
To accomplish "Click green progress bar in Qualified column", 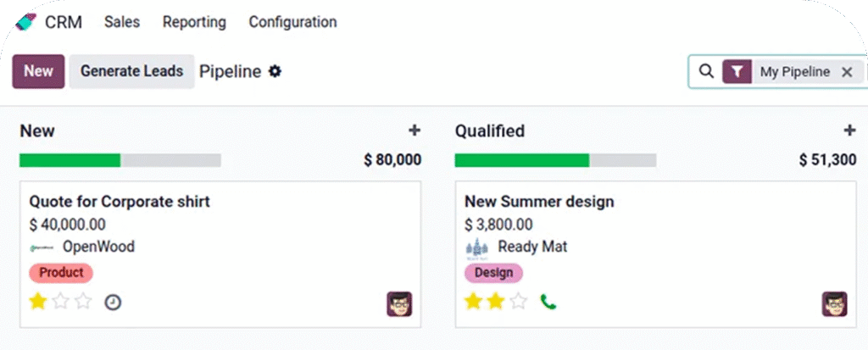I will (x=521, y=160).
